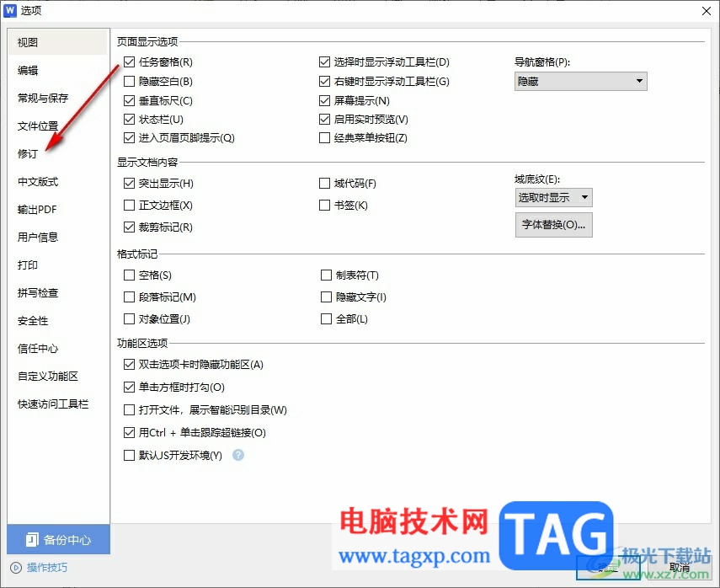Image resolution: width=720 pixels, height=588 pixels.
Task: Toggle 用Ctrl+单击跟踪超链接(O) checkbox
Action: coord(129,432)
